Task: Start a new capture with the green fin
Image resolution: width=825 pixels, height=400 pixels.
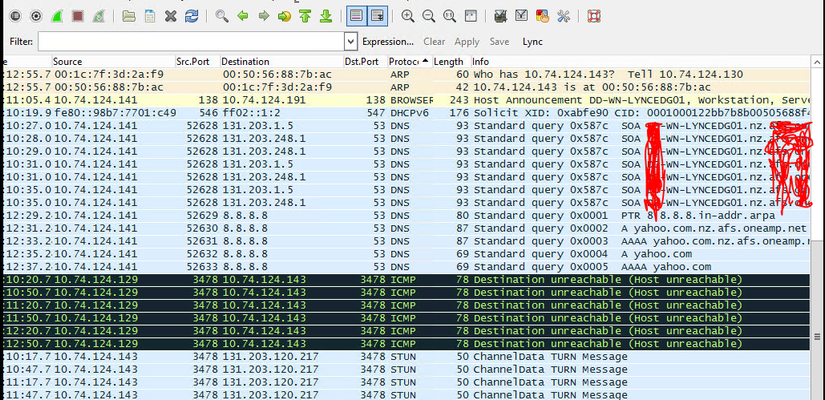Action: coord(57,16)
